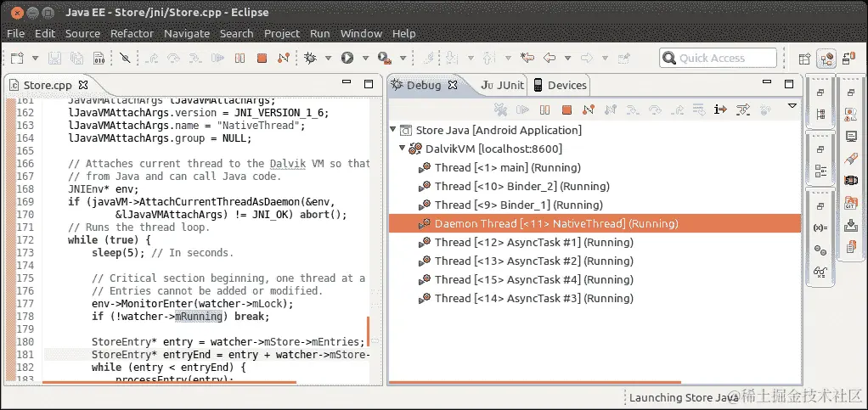Open the Breakpoints fast view icon

coord(820,250)
